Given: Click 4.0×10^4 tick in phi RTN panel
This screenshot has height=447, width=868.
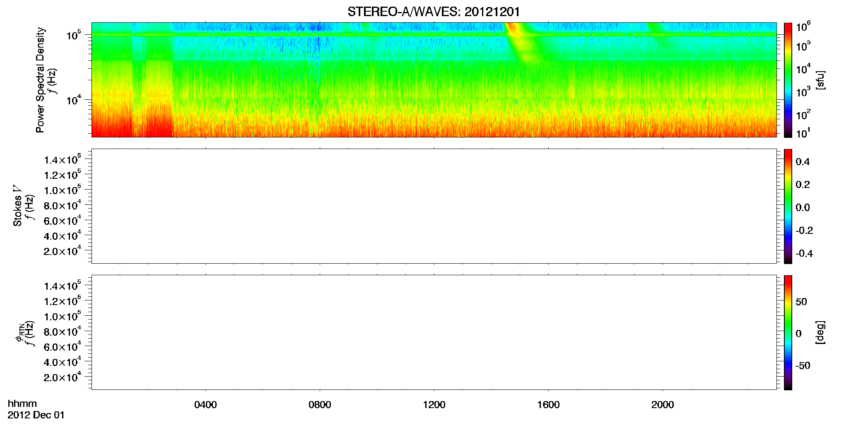Looking at the screenshot, I should click(63, 362).
